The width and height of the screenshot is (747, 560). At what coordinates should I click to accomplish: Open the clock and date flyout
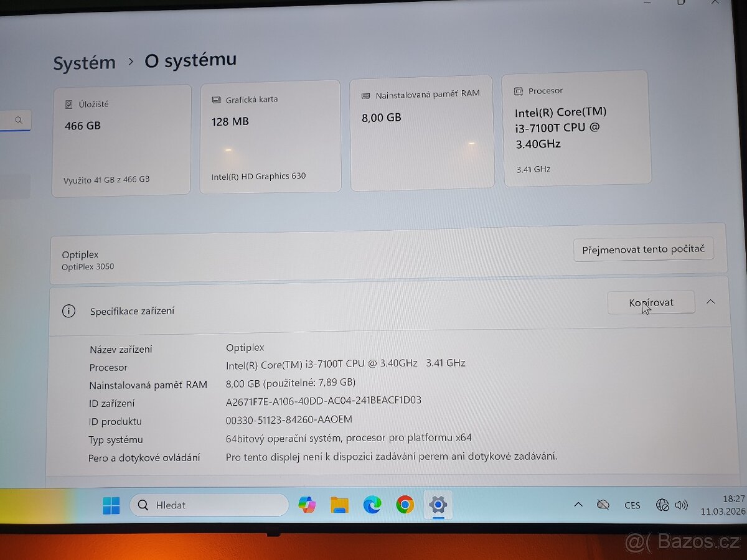722,505
